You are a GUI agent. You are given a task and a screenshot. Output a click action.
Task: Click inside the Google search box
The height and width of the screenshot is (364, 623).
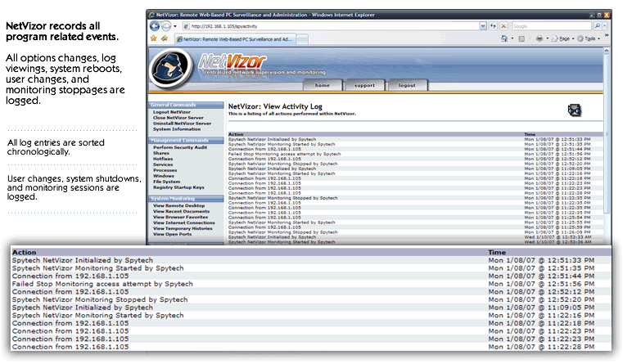click(x=554, y=26)
